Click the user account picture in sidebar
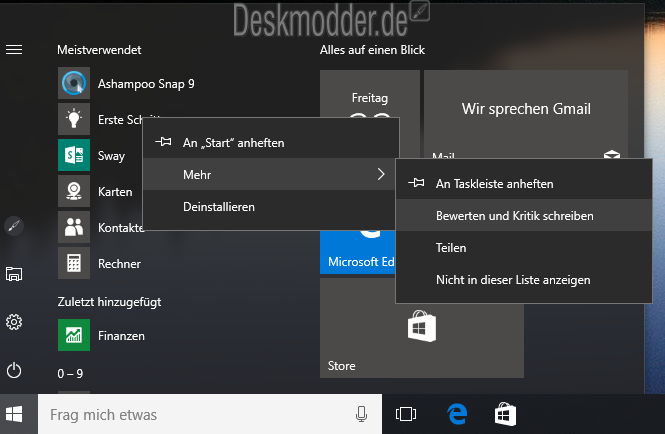This screenshot has height=434, width=665. coord(14,226)
